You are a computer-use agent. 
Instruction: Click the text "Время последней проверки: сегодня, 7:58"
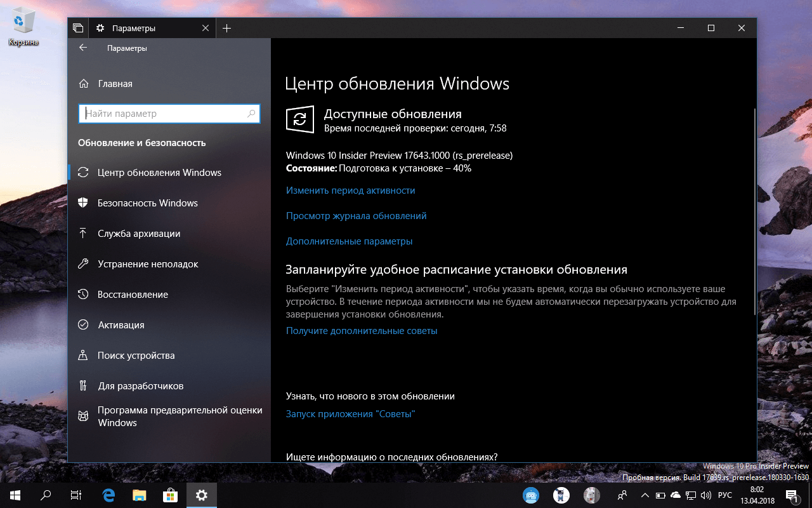click(415, 128)
